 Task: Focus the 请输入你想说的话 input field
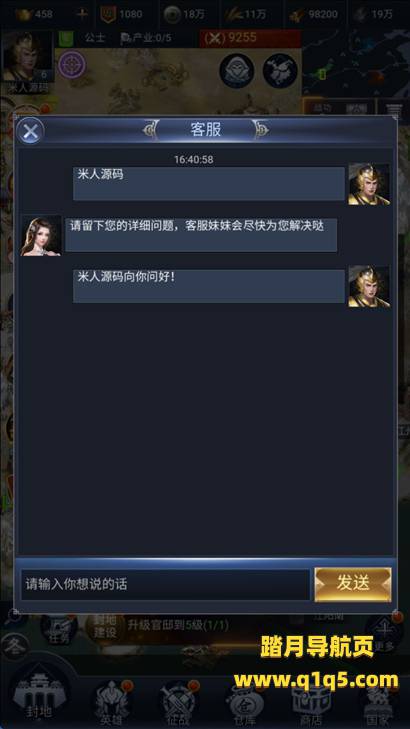pos(165,584)
